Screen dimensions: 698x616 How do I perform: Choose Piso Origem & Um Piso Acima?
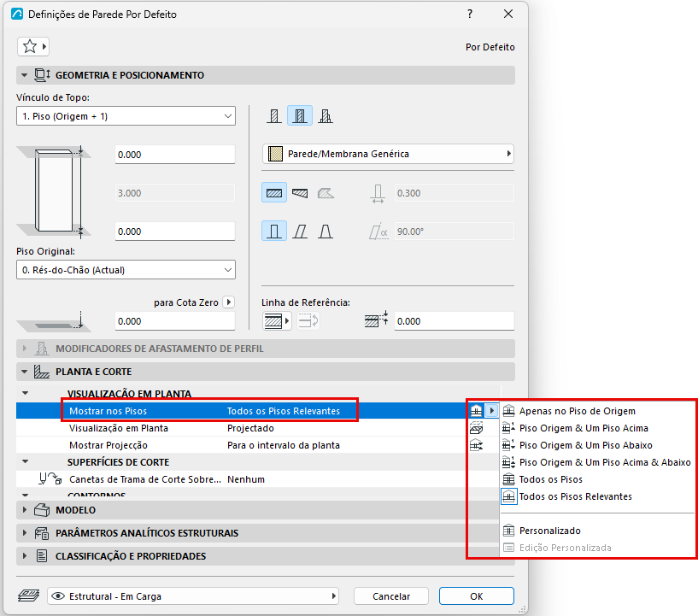[597, 428]
